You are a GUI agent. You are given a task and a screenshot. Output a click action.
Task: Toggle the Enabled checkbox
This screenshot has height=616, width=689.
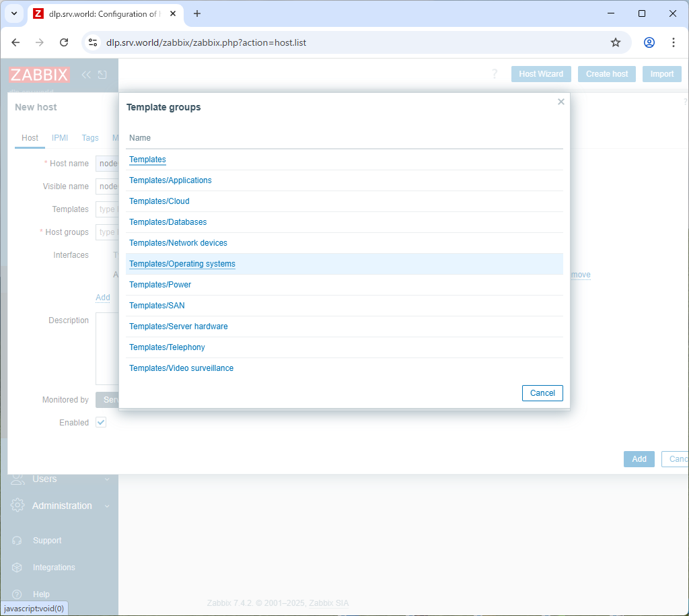[101, 422]
